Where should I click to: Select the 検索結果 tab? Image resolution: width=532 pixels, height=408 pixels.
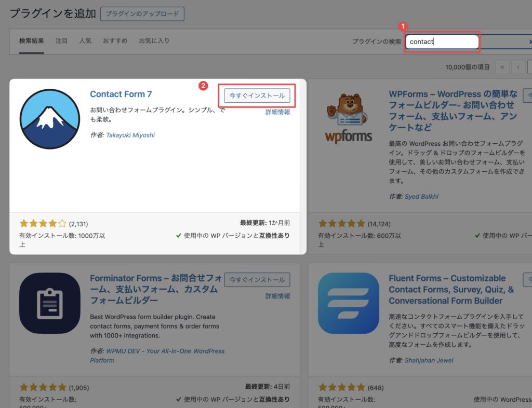coord(32,41)
